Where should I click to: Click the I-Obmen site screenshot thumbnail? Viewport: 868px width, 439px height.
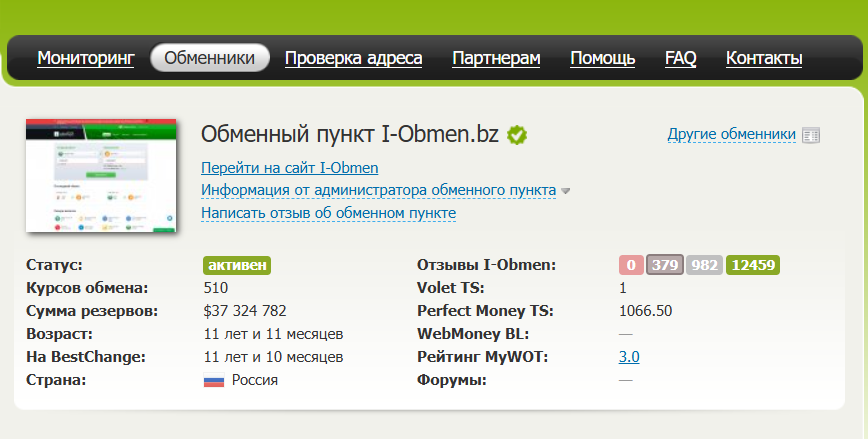pyautogui.click(x=100, y=175)
